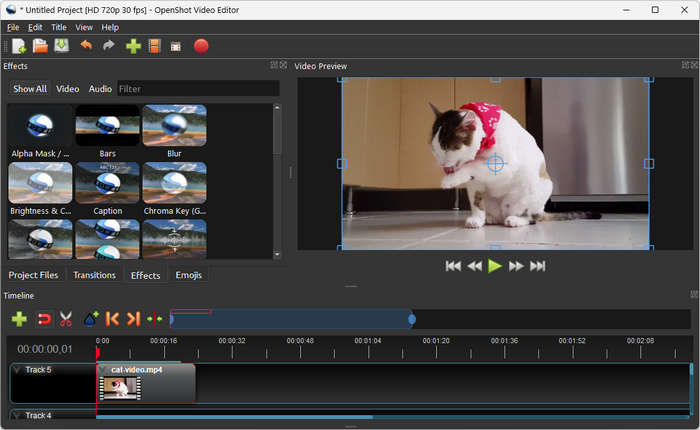The image size is (700, 430).
Task: Open a project with the folder icon
Action: pyautogui.click(x=40, y=46)
